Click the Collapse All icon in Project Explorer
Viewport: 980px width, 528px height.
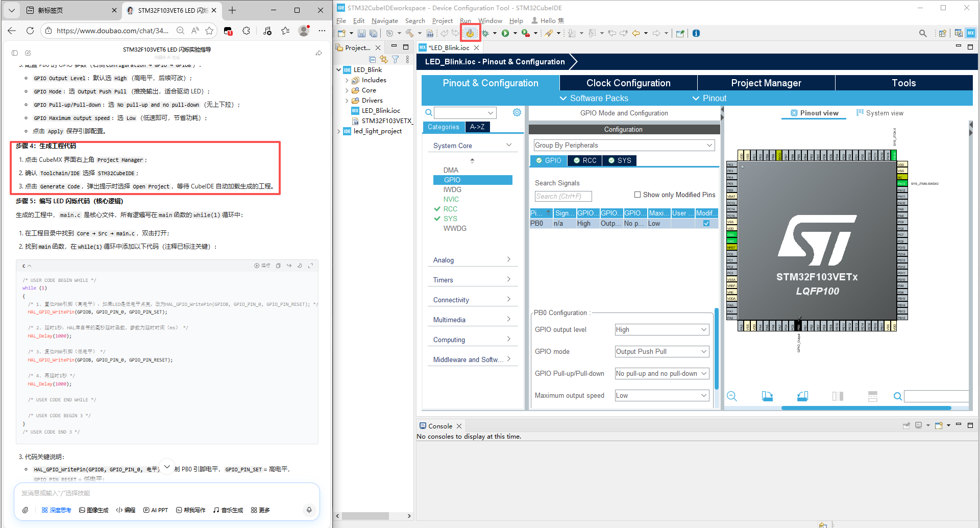(x=373, y=60)
